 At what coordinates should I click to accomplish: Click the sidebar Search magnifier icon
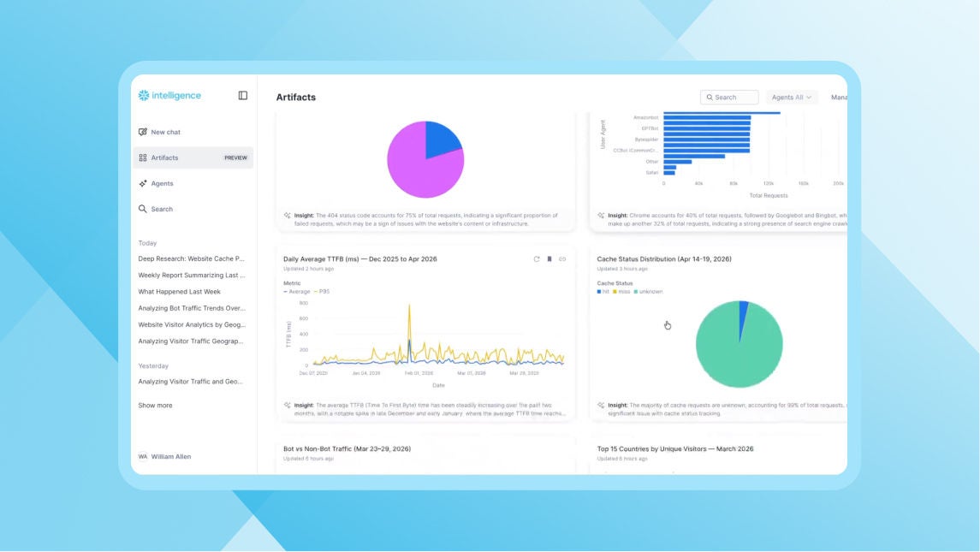[142, 209]
